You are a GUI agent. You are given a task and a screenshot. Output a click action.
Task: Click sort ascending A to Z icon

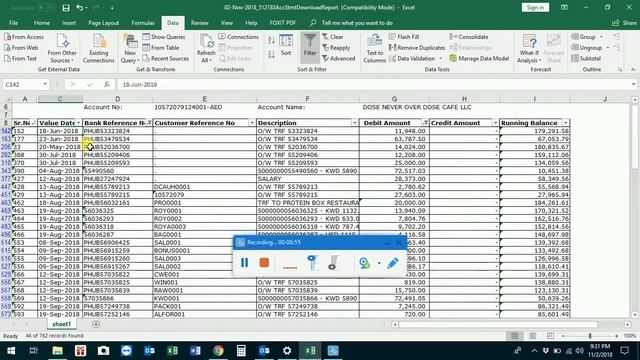coord(271,40)
